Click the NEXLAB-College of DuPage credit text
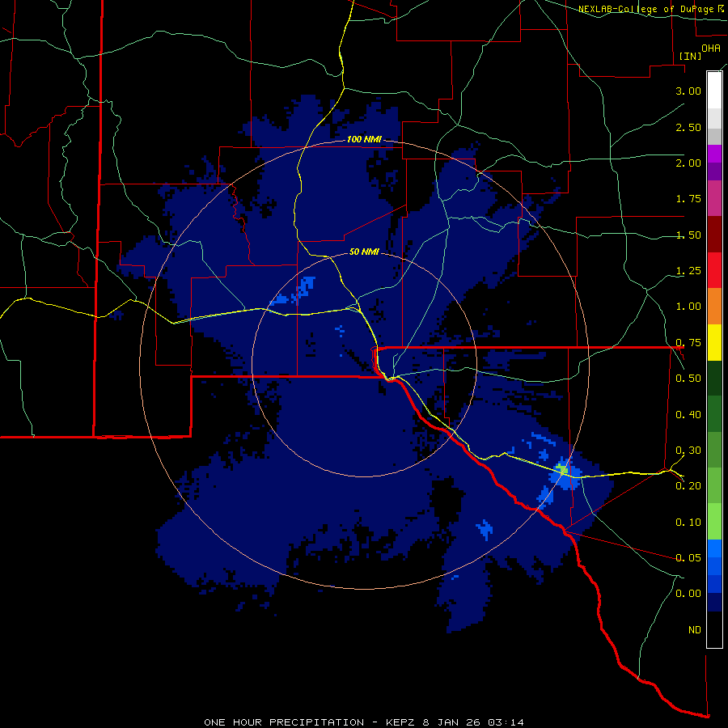 [x=647, y=9]
